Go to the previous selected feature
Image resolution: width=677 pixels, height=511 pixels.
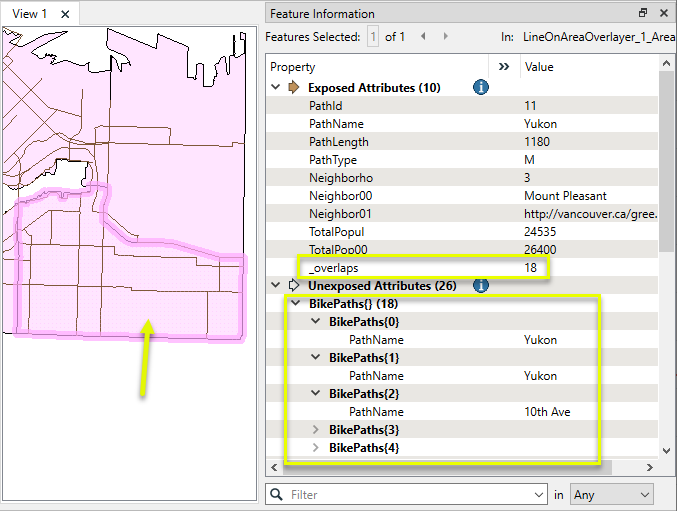(422, 37)
